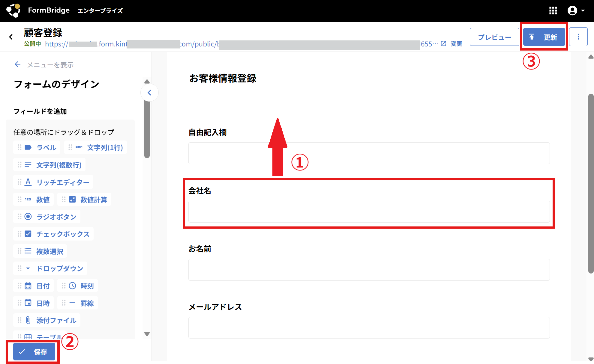594x364 pixels.
Task: Click the sidebar scroll up arrow
Action: coord(147,81)
